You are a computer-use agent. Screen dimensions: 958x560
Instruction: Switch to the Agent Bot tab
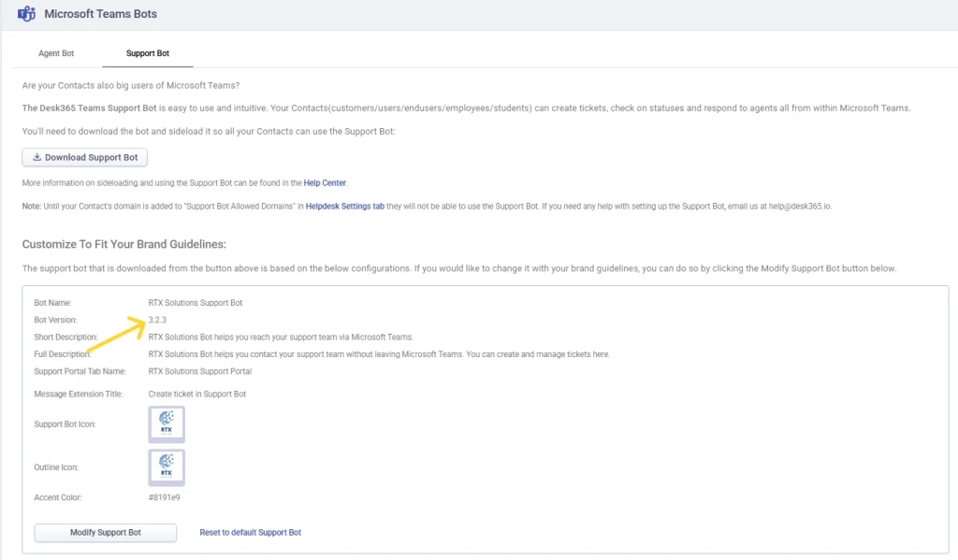pyautogui.click(x=56, y=53)
